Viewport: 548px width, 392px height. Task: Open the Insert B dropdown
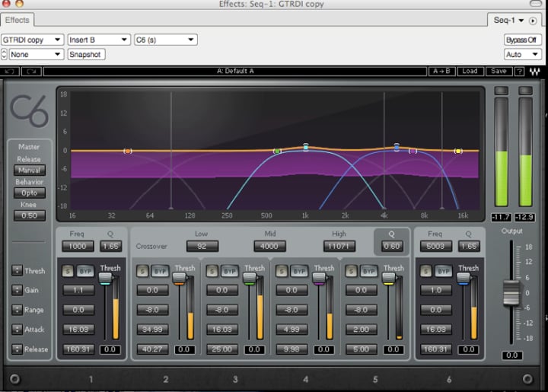[99, 40]
